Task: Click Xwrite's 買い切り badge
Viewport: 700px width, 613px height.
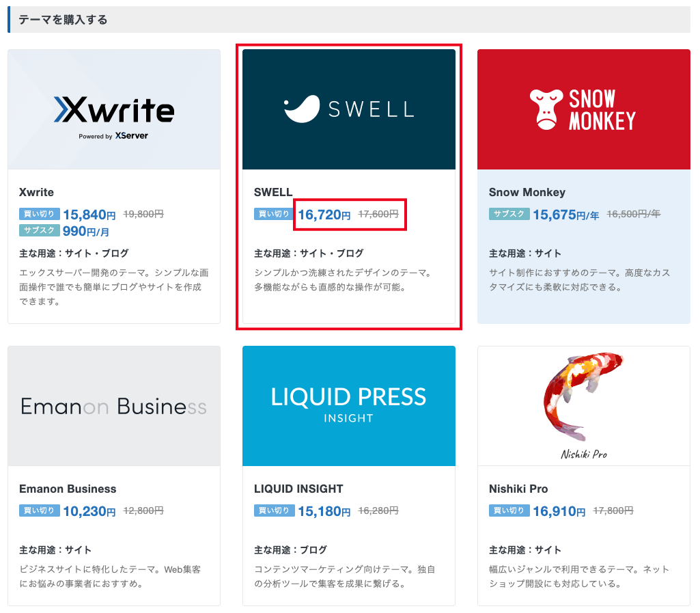Action: pyautogui.click(x=40, y=214)
